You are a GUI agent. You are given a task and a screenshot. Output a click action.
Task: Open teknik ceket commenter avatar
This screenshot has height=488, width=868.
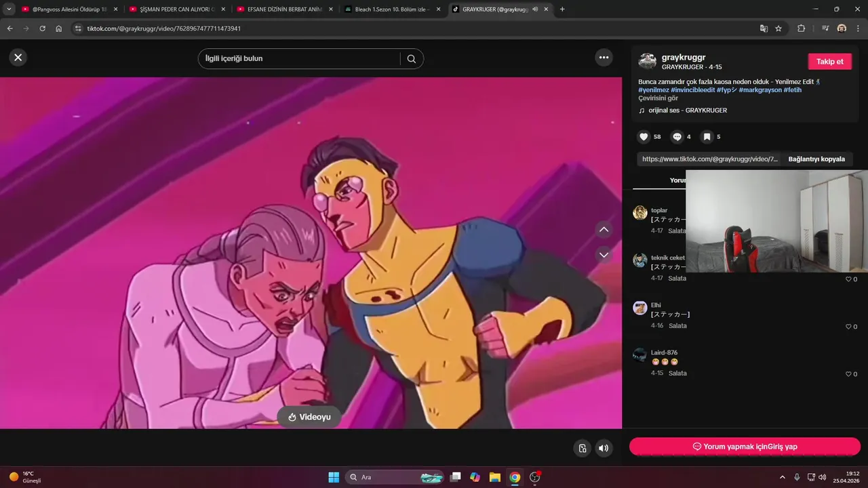[x=640, y=260]
